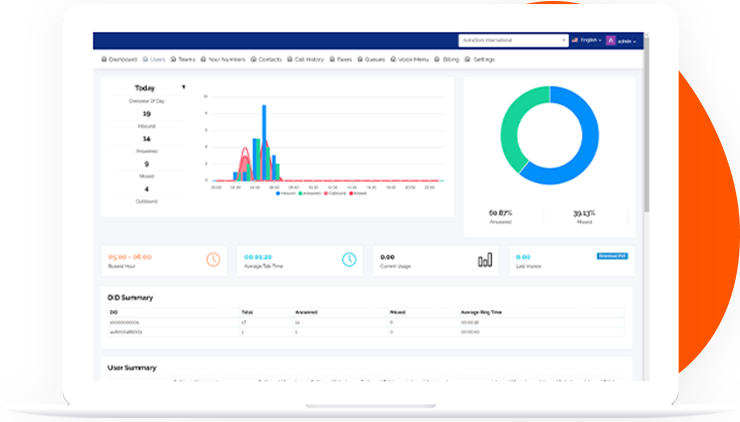Image resolution: width=740 pixels, height=422 pixels.
Task: Click the page vertical scrollbar
Action: point(647,125)
